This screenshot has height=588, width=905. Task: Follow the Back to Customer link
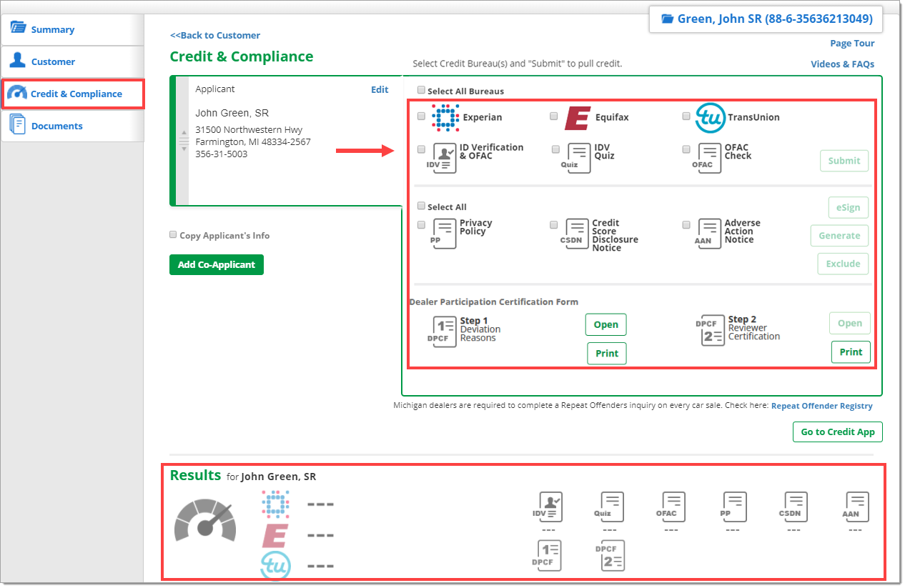[x=214, y=36]
